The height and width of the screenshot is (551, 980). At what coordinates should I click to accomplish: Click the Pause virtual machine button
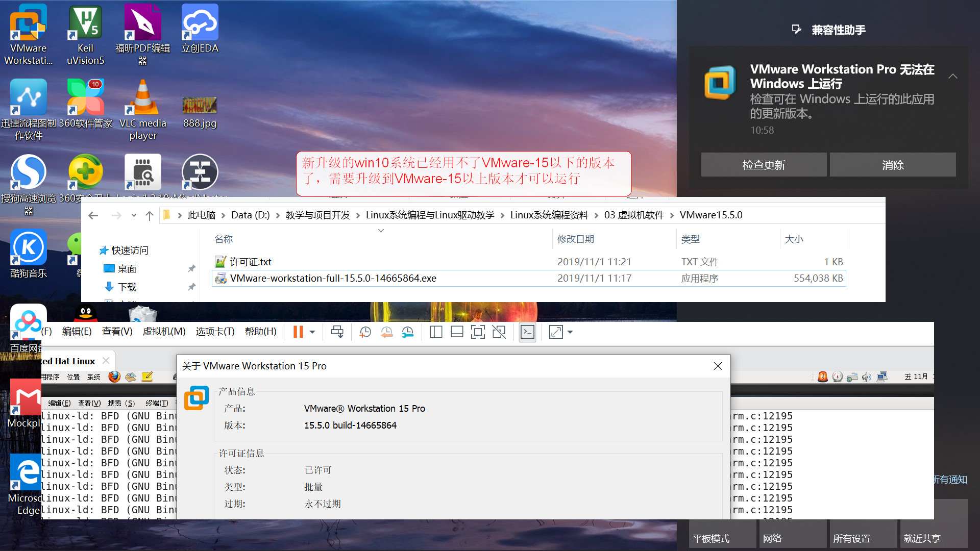tap(298, 332)
